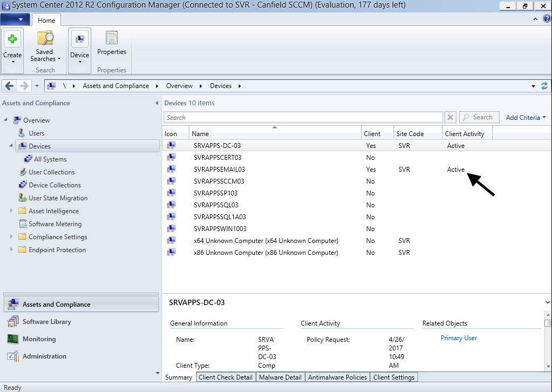
Task: Click the Administration workspace icon
Action: coord(13,356)
